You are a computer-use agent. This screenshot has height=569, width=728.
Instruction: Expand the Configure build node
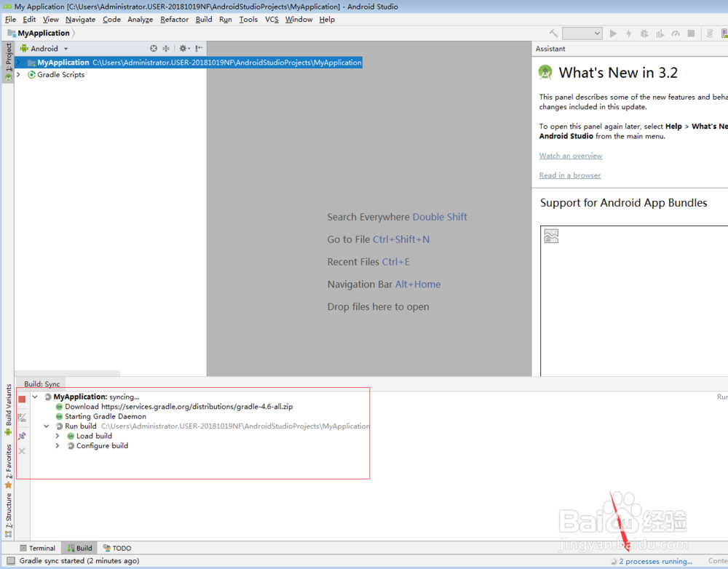pos(58,445)
